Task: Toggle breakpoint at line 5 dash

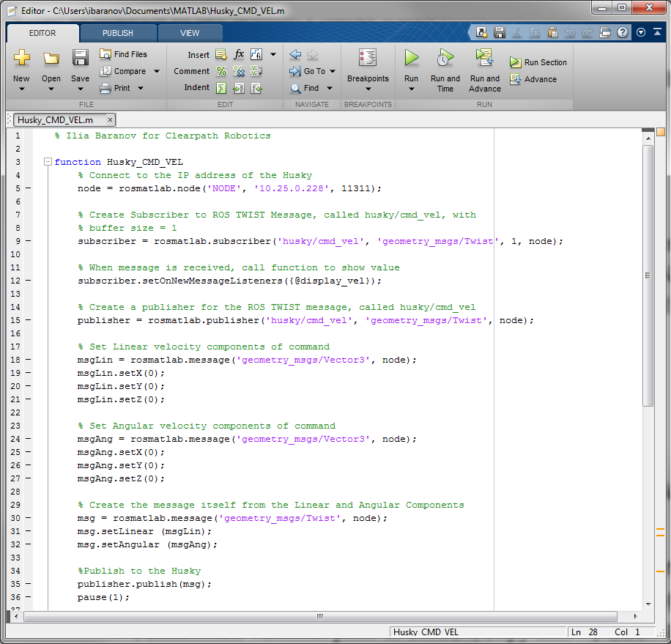Action: click(28, 188)
